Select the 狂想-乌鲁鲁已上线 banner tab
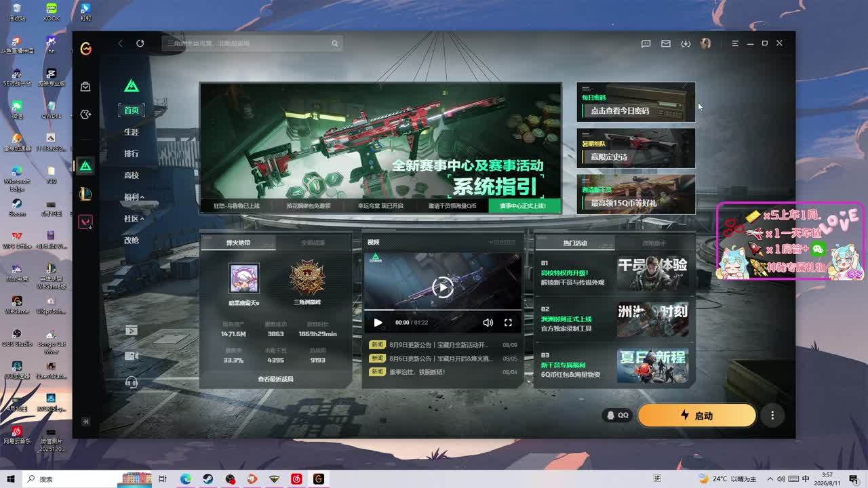This screenshot has width=868, height=488. point(237,206)
